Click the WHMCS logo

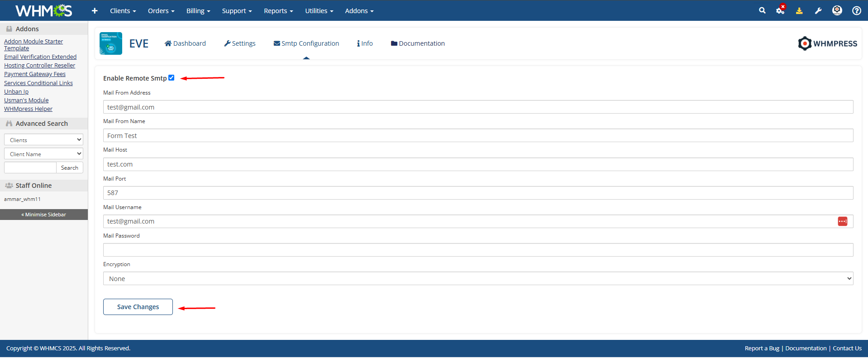point(44,10)
